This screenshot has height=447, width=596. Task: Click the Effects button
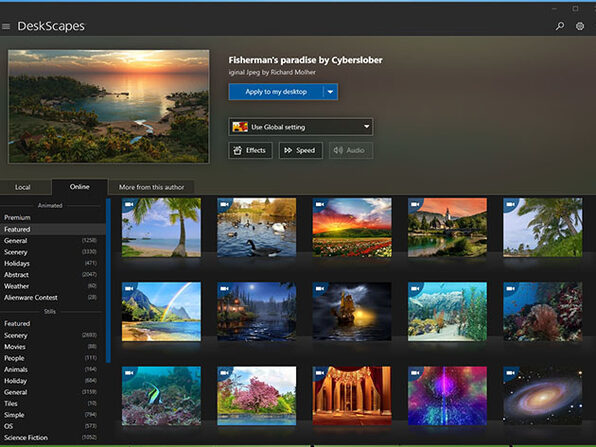pos(250,151)
